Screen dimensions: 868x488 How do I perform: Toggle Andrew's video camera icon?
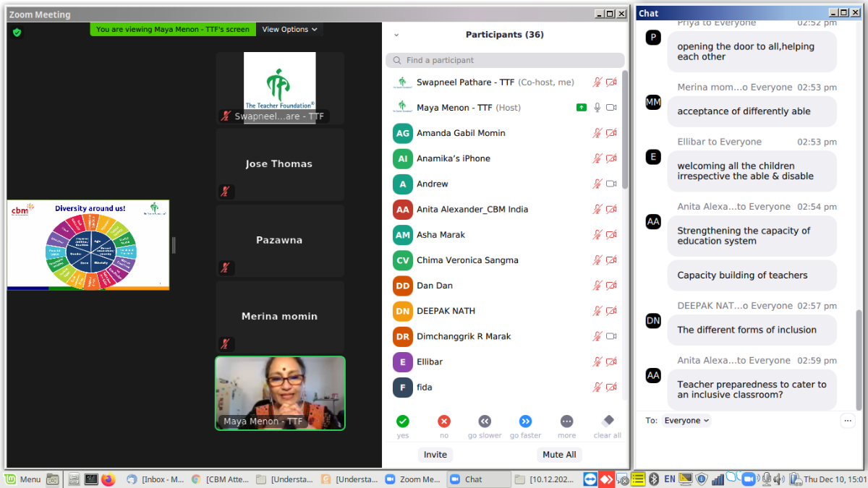click(611, 184)
